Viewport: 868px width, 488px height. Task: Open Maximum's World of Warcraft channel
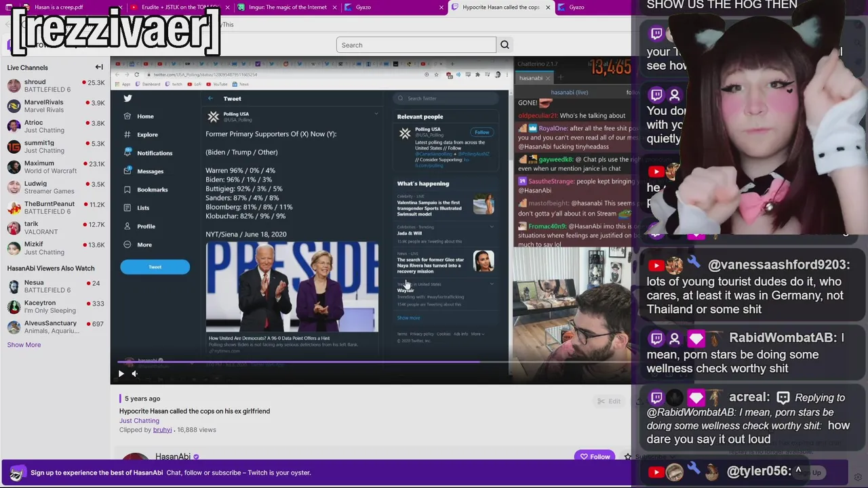pos(56,167)
